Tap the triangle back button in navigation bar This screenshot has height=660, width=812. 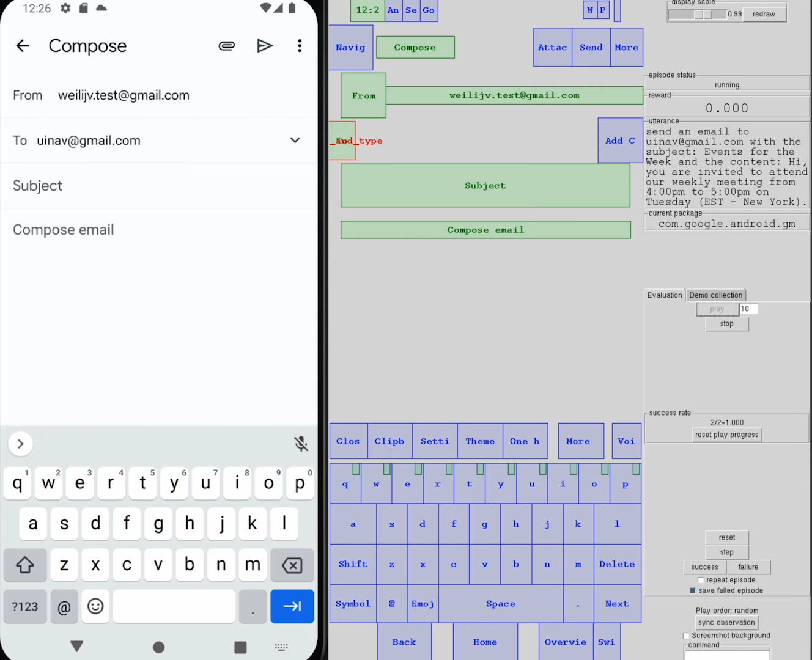(x=77, y=647)
